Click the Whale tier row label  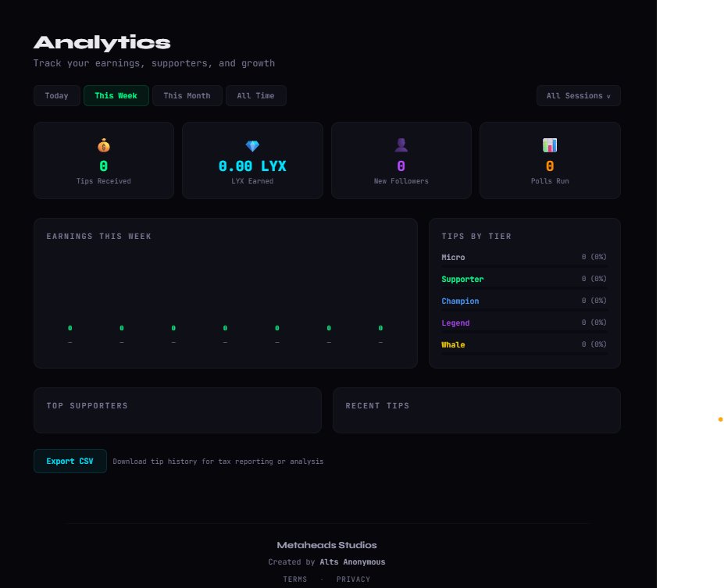(x=453, y=345)
